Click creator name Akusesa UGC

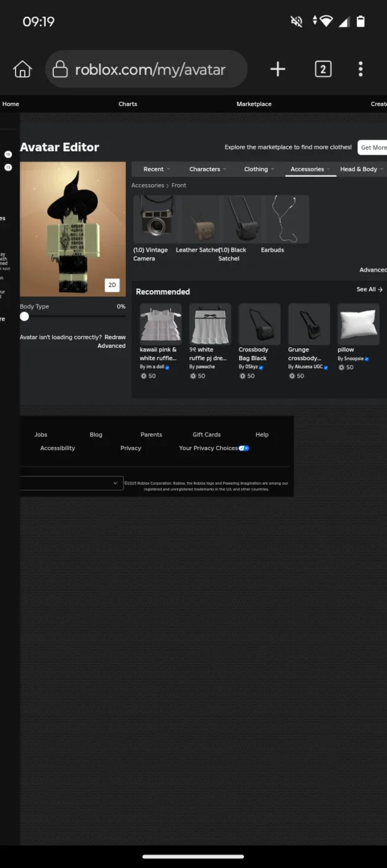coord(308,367)
